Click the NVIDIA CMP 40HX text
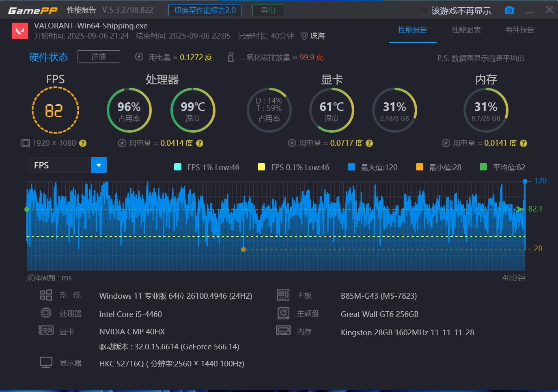This screenshot has width=558, height=392. coord(132,332)
